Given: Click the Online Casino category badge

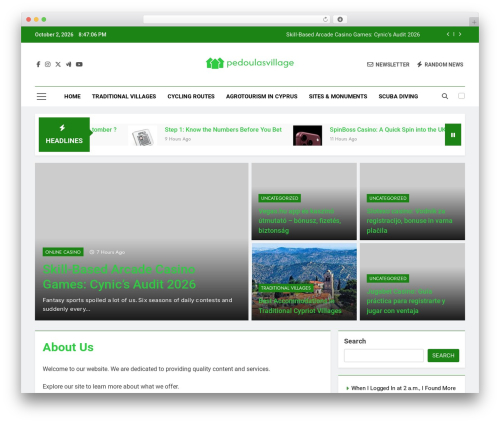Looking at the screenshot, I should tap(63, 252).
